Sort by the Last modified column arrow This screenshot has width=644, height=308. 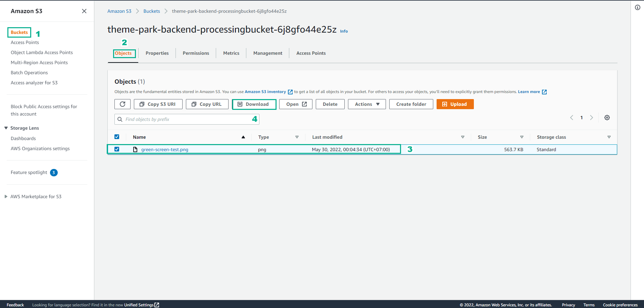463,137
